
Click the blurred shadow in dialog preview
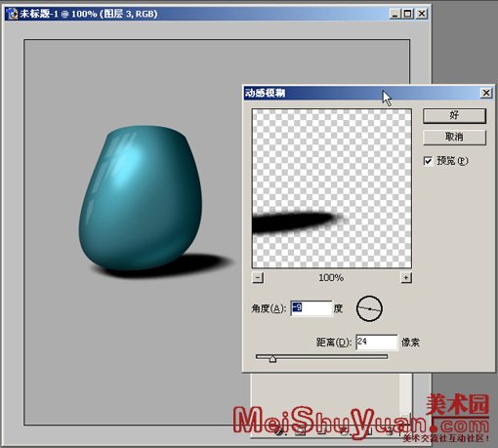[295, 223]
